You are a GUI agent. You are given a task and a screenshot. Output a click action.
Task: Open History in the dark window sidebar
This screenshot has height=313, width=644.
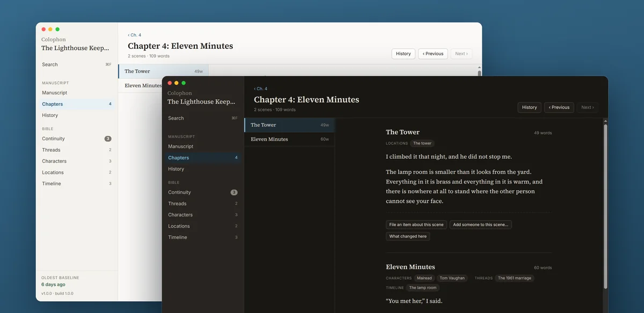(x=203, y=169)
